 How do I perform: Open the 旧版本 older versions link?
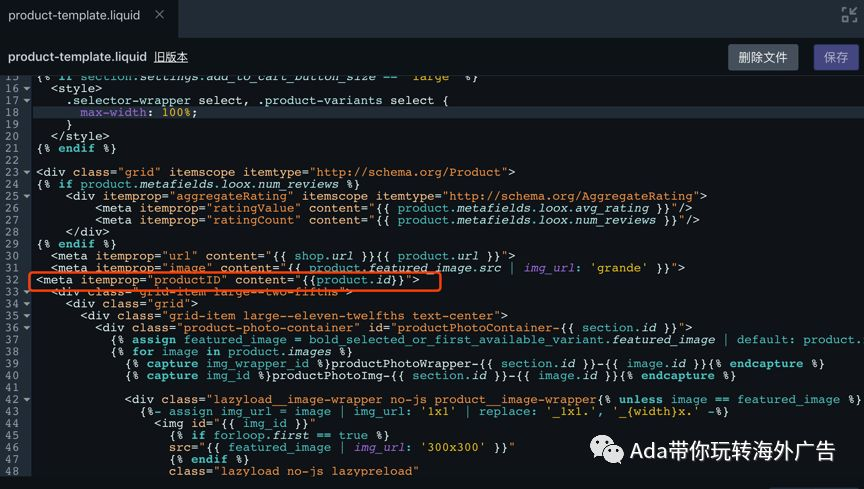coord(171,57)
